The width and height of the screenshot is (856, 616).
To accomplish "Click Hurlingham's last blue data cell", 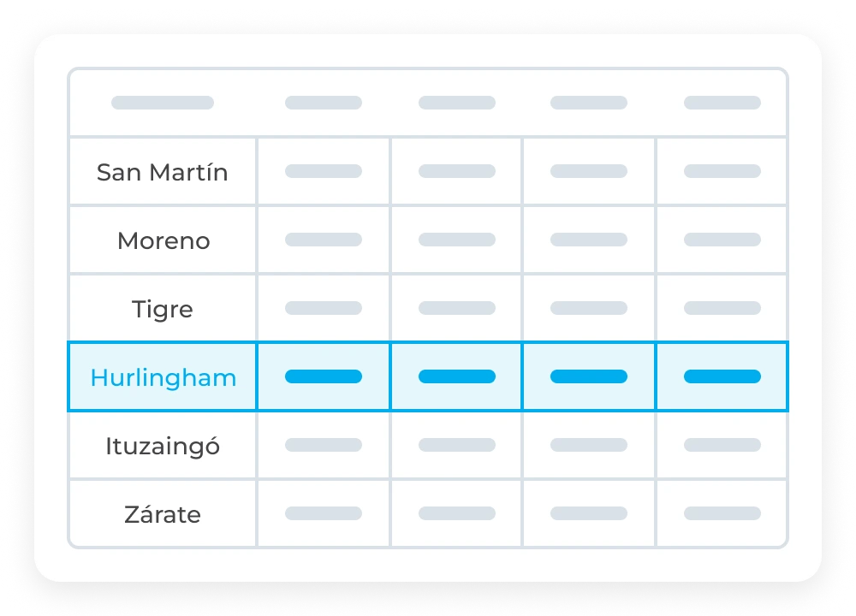I will click(x=722, y=376).
